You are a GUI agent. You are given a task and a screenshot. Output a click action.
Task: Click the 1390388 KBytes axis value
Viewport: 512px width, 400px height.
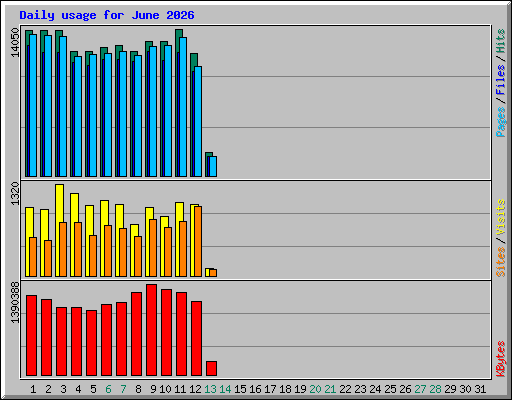coord(15,303)
